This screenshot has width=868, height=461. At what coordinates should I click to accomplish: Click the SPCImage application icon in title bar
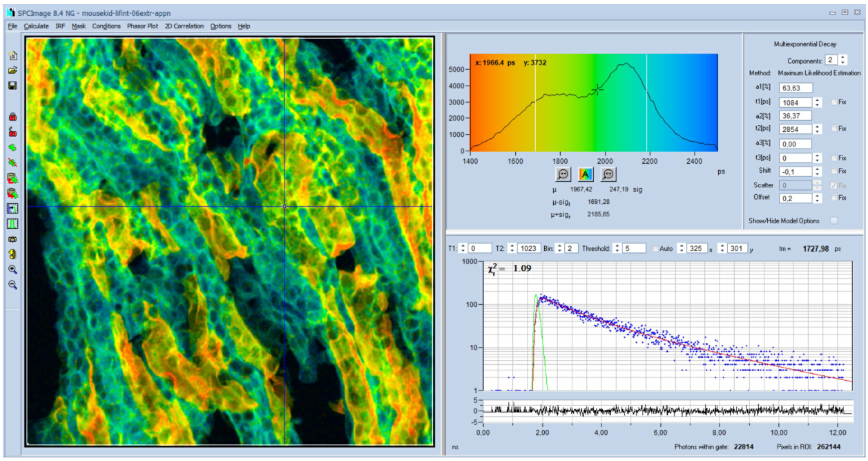10,12
